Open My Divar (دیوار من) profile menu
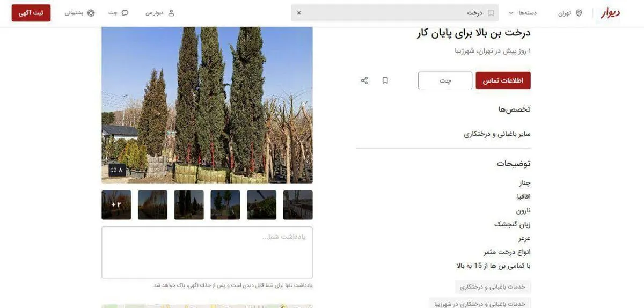 point(160,13)
